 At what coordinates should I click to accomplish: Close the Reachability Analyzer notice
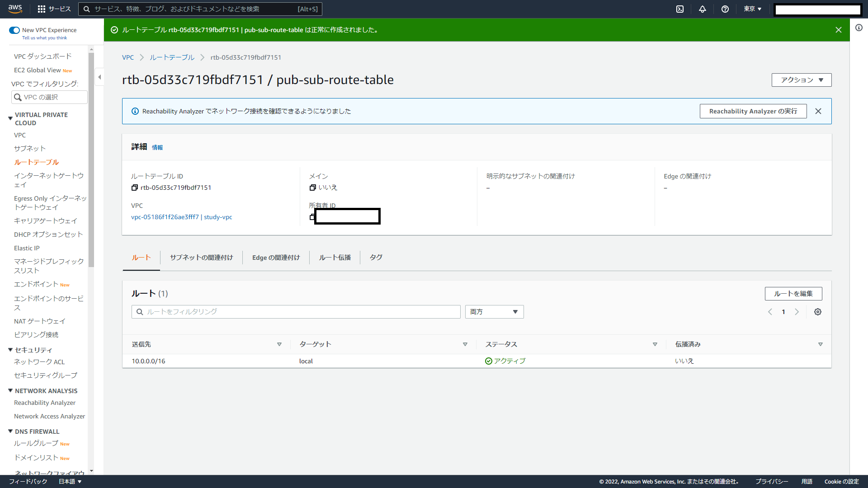tap(818, 111)
